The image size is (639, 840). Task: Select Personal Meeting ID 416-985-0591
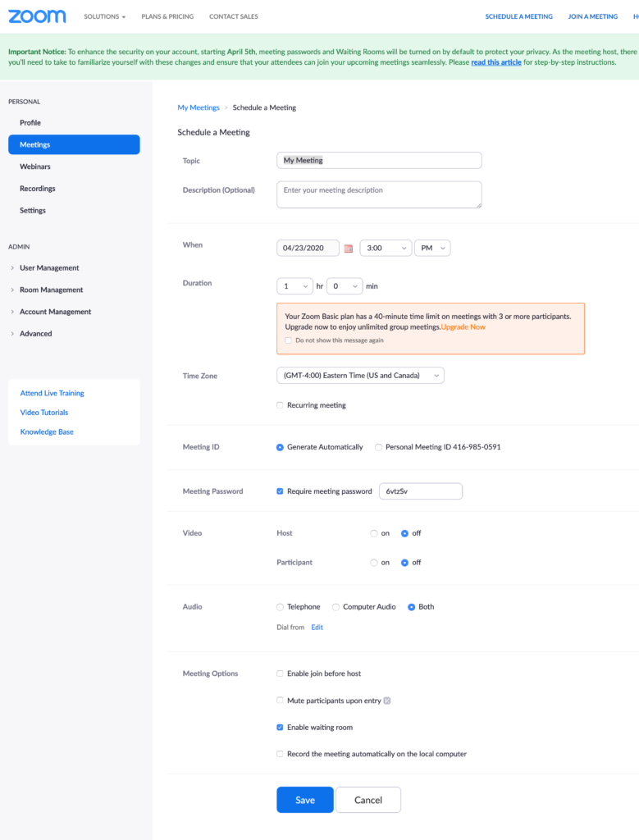coord(378,447)
